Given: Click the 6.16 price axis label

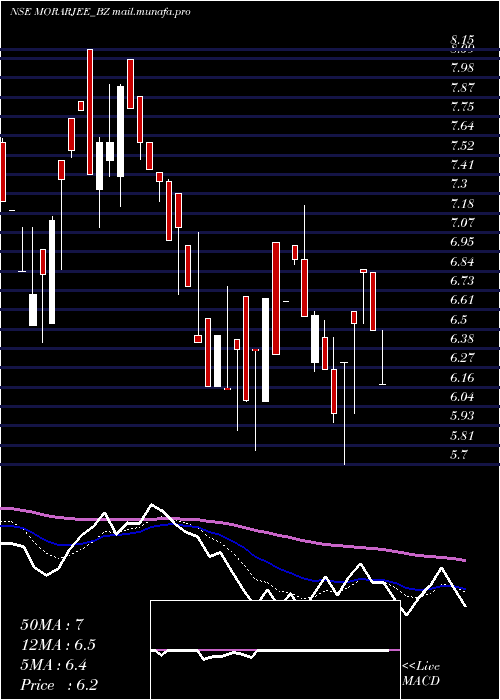Looking at the screenshot, I should click(x=462, y=378).
